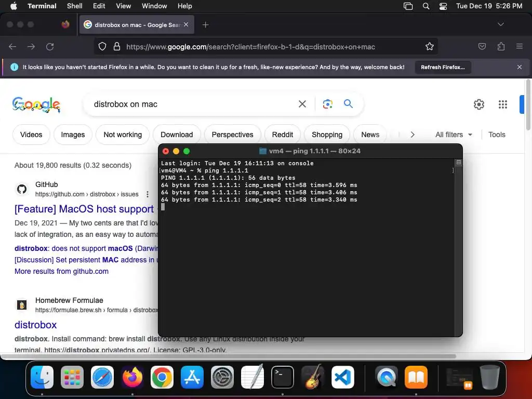Select the Reddit filter chip
532x399 pixels.
click(283, 135)
